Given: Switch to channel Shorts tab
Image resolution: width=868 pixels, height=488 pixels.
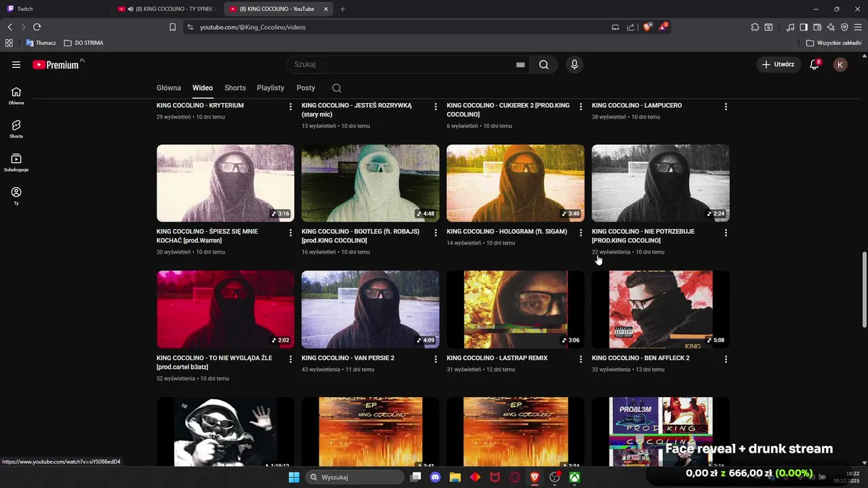Looking at the screenshot, I should [x=235, y=88].
